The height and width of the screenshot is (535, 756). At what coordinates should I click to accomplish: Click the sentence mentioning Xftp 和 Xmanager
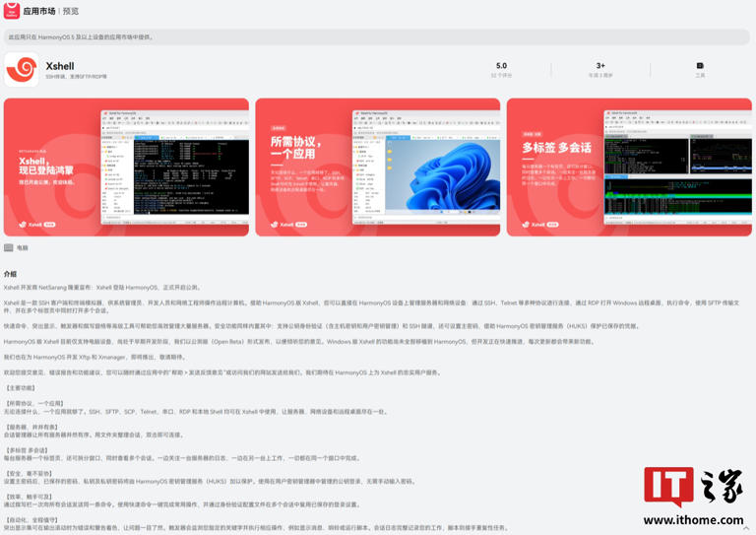(x=94, y=357)
